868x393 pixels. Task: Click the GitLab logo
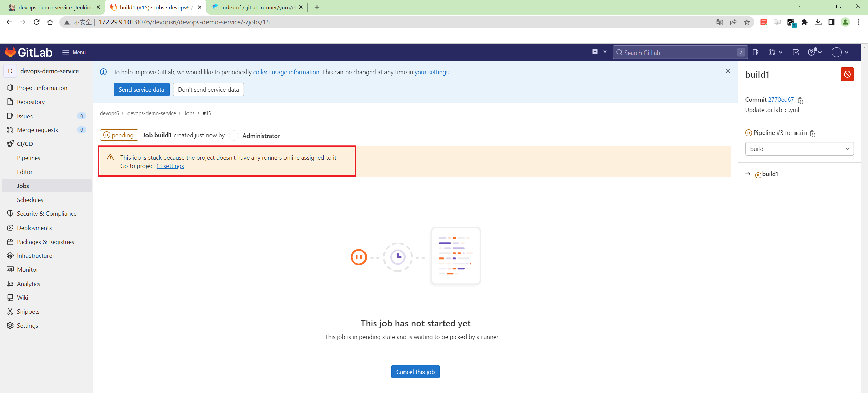pos(28,52)
